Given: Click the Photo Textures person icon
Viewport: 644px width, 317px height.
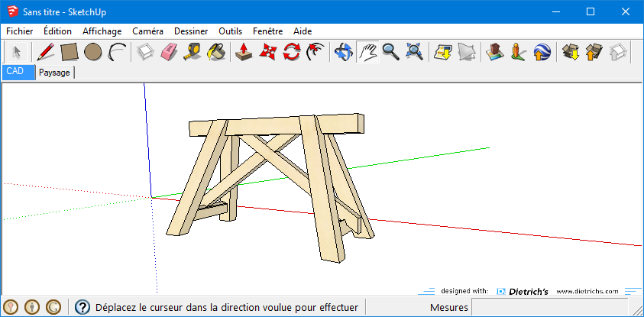Looking at the screenshot, I should pos(518,52).
